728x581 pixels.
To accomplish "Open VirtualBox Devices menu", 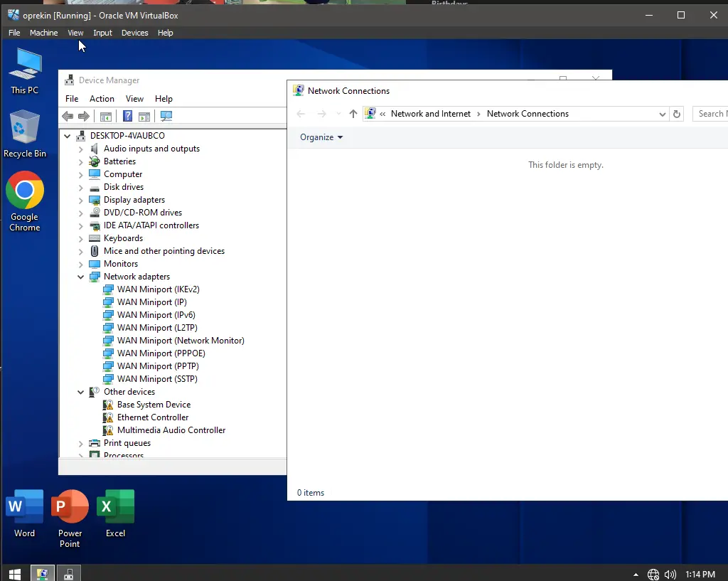I will 134,33.
